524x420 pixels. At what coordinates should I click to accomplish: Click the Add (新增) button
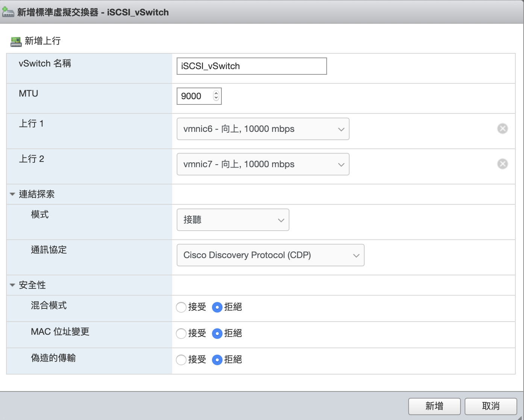point(434,406)
